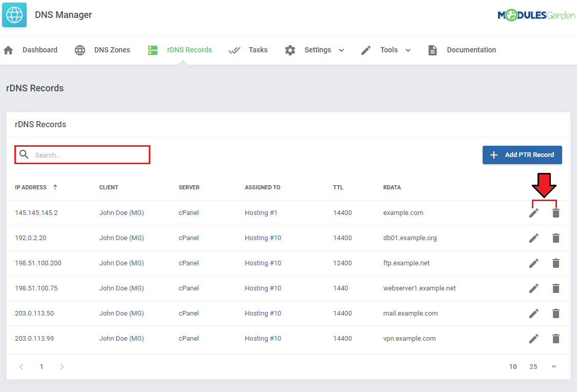Go to previous page arrow

tap(22, 367)
